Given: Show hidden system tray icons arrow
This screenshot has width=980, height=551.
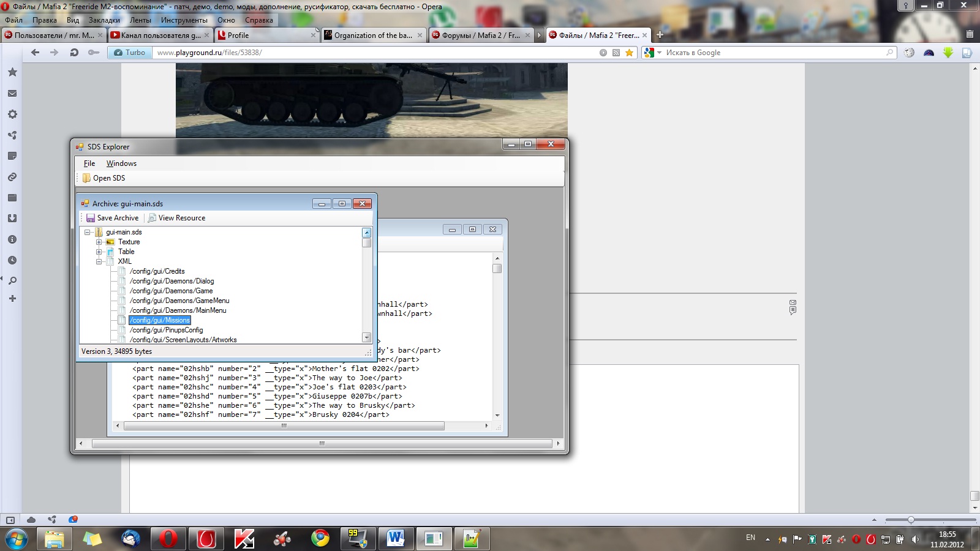Looking at the screenshot, I should tap(767, 539).
